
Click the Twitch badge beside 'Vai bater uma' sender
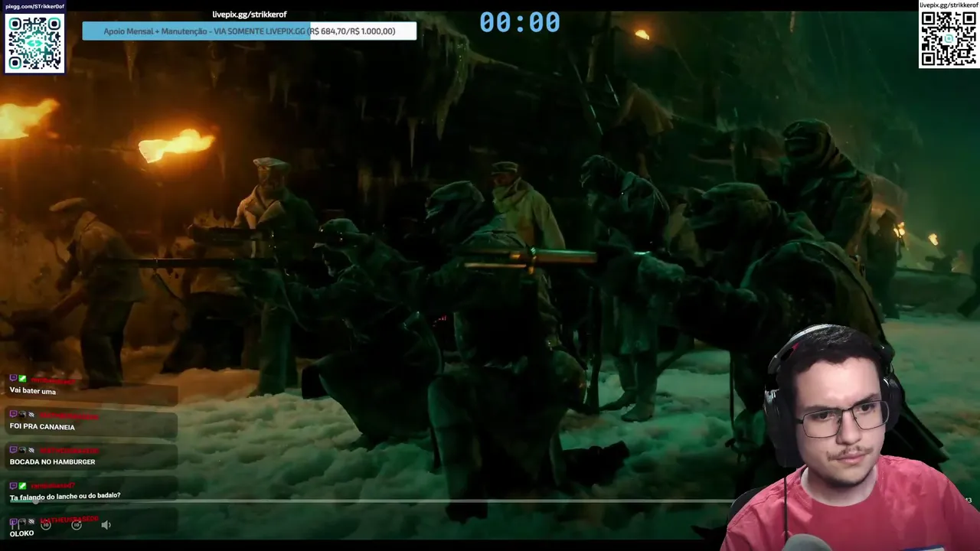click(x=13, y=378)
